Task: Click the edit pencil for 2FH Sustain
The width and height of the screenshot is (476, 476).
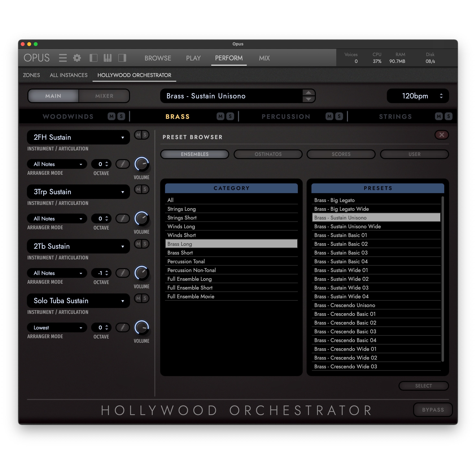Action: pos(123,164)
